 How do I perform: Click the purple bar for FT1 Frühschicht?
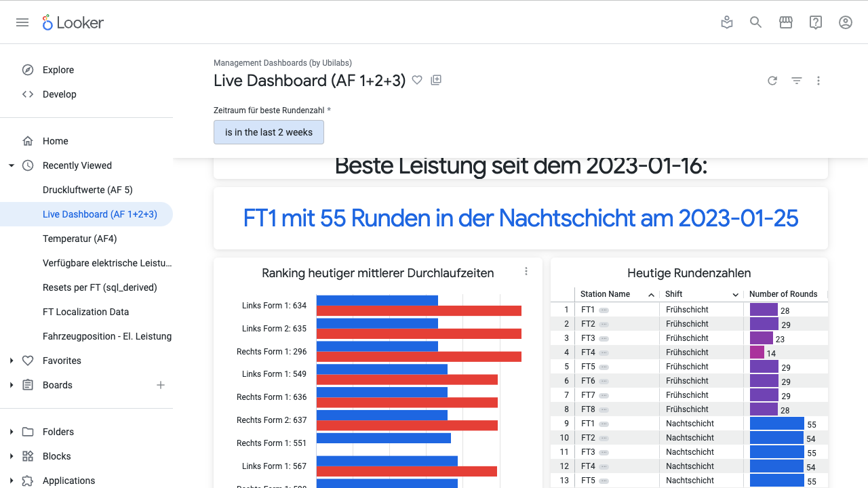pyautogui.click(x=764, y=310)
